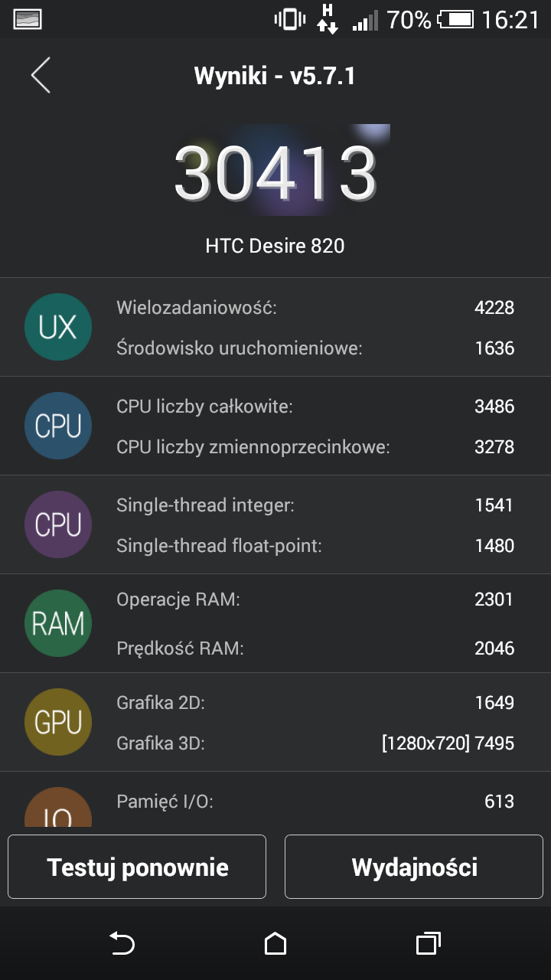Image resolution: width=551 pixels, height=980 pixels.
Task: Tap the purple CPU single-thread icon
Action: click(58, 525)
